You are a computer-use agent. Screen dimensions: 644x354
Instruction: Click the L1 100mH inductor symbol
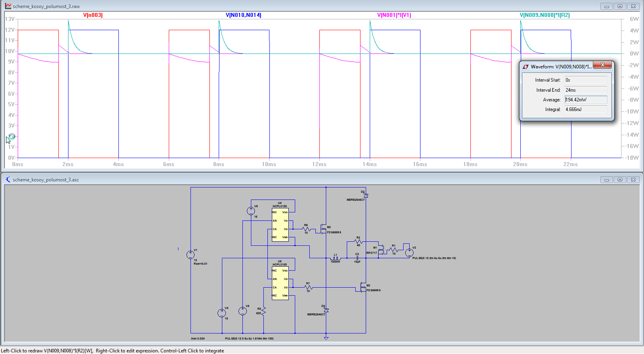coord(335,258)
